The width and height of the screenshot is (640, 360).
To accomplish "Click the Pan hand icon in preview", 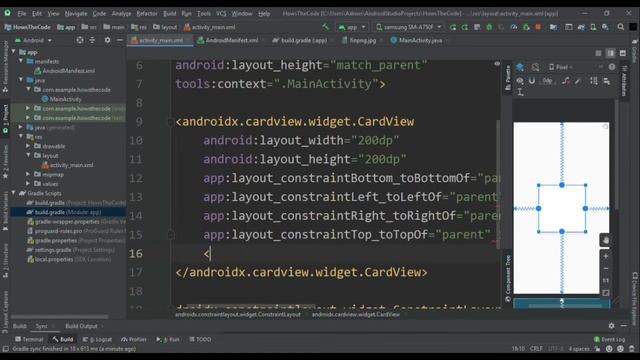I will 605,240.
